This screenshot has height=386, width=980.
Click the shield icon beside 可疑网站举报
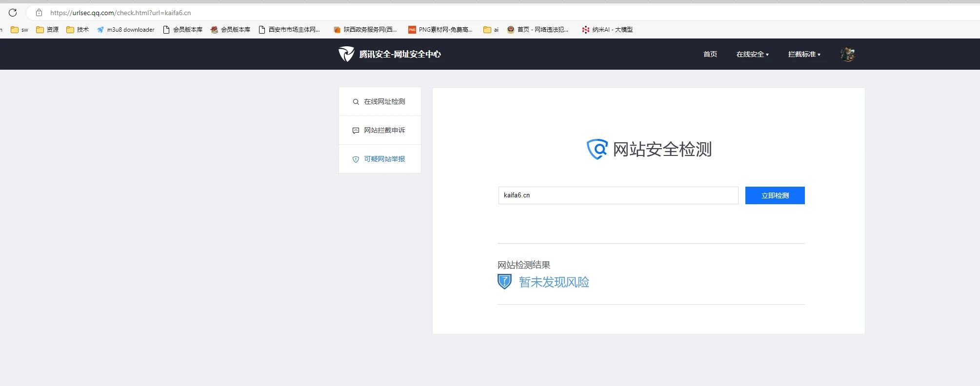[356, 159]
